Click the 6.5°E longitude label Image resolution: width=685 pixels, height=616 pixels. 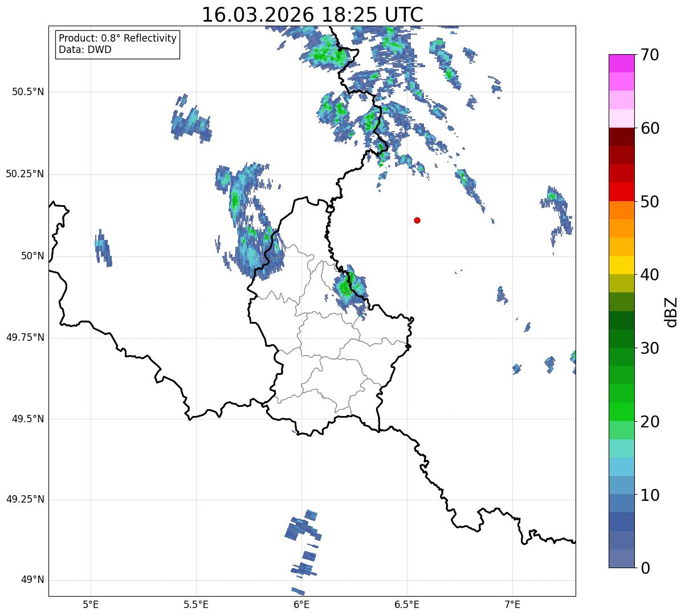tap(407, 604)
